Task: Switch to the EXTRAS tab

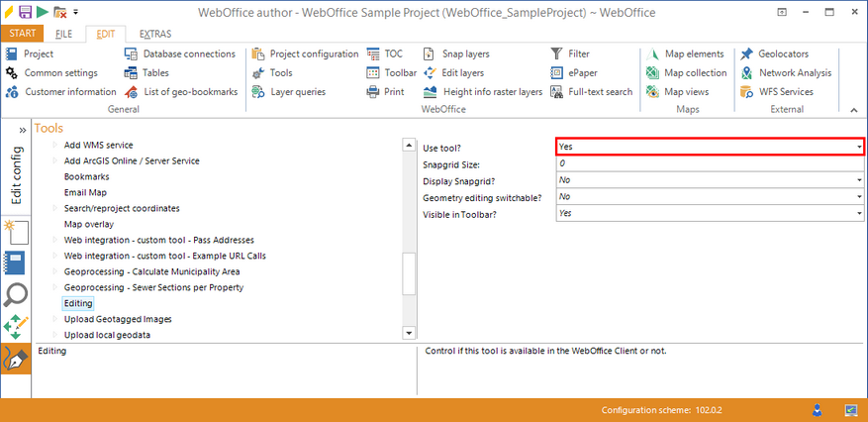Action: point(155,34)
